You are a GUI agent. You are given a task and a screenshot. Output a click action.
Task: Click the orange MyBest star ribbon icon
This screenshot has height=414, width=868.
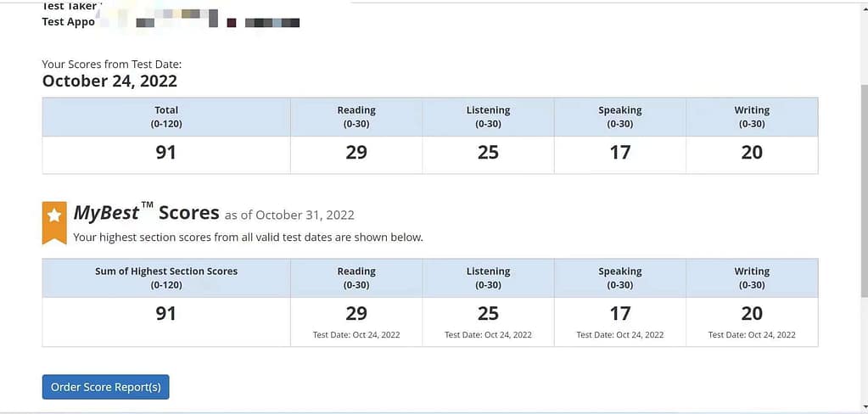tap(54, 221)
